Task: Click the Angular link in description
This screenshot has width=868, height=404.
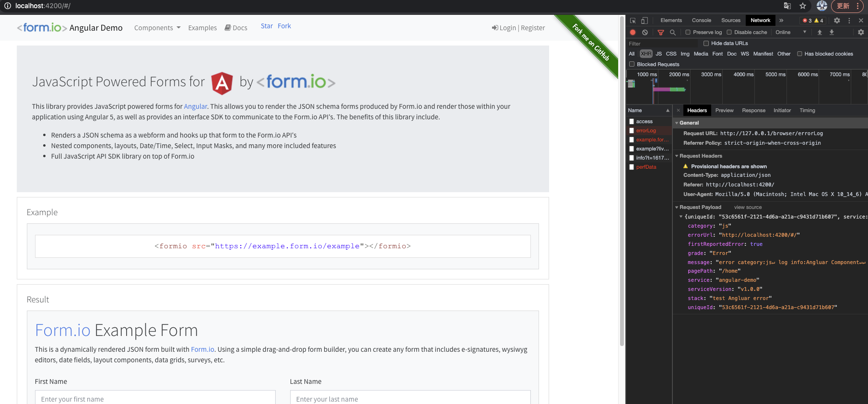Action: [x=196, y=106]
